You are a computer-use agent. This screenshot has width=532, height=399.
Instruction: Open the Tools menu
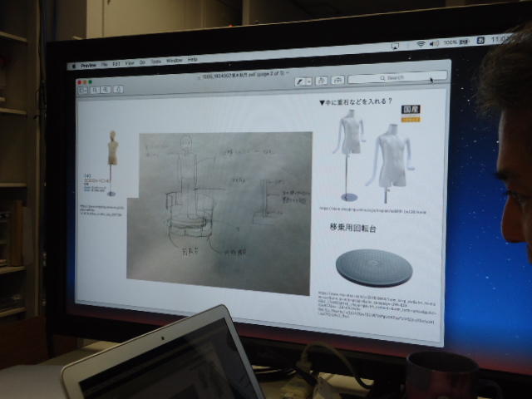tap(155, 62)
